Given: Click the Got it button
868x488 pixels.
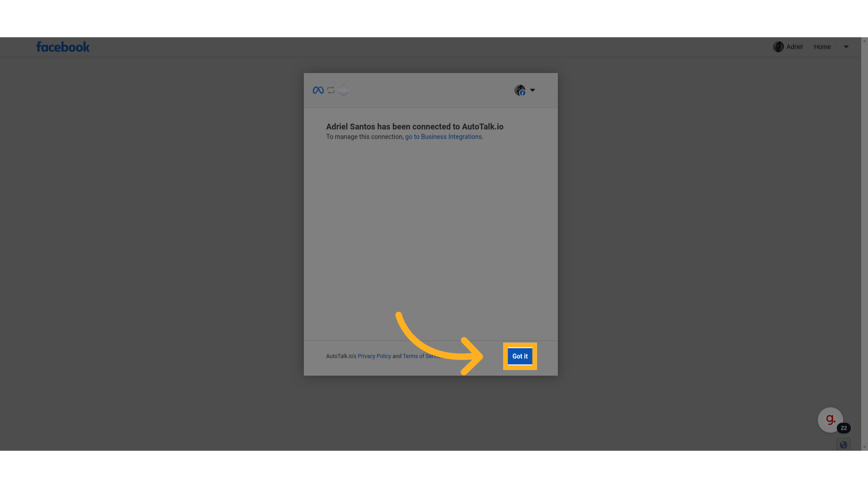Looking at the screenshot, I should pyautogui.click(x=520, y=357).
